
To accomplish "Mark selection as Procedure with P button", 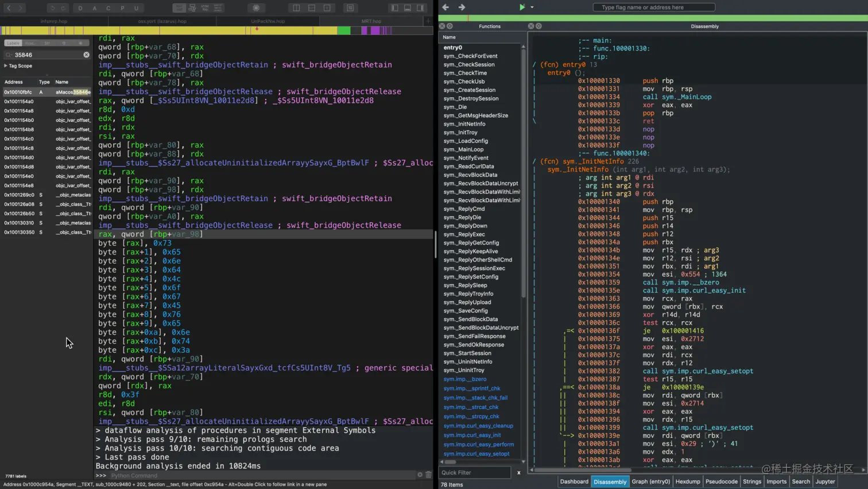I will coord(122,8).
